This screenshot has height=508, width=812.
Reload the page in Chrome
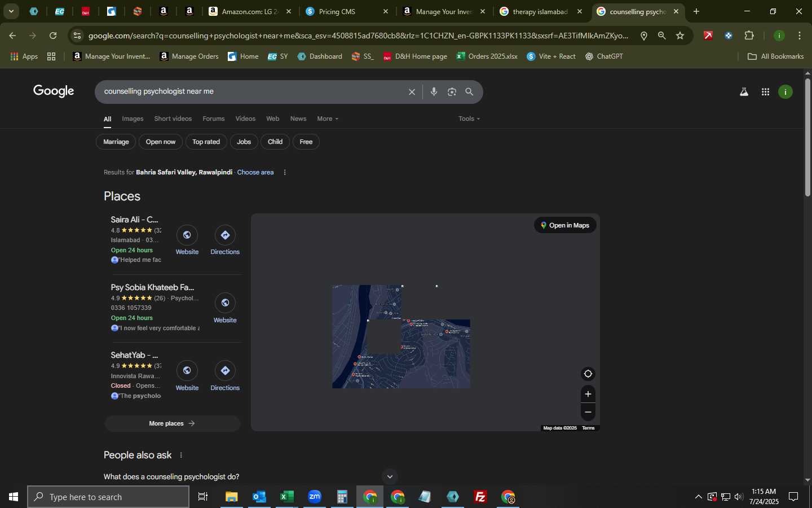click(x=53, y=36)
